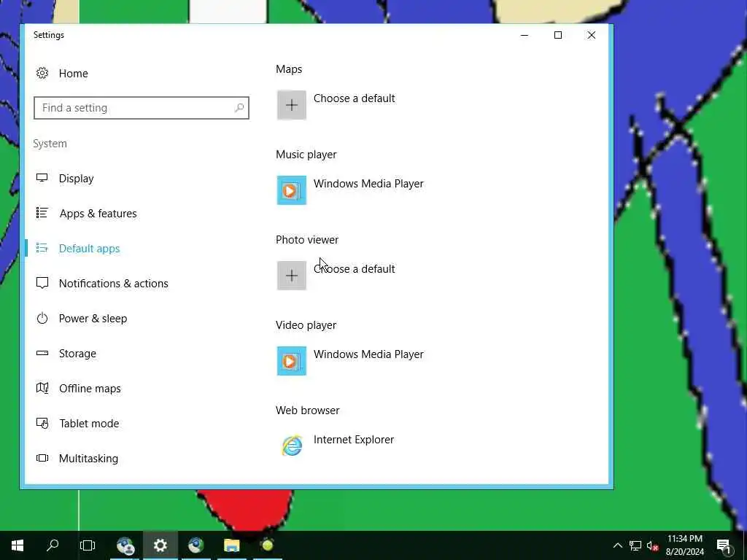Click the plus button under Maps
The height and width of the screenshot is (560, 747).
292,105
